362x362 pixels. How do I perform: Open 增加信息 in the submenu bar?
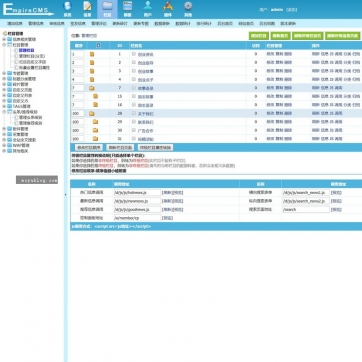[15, 24]
